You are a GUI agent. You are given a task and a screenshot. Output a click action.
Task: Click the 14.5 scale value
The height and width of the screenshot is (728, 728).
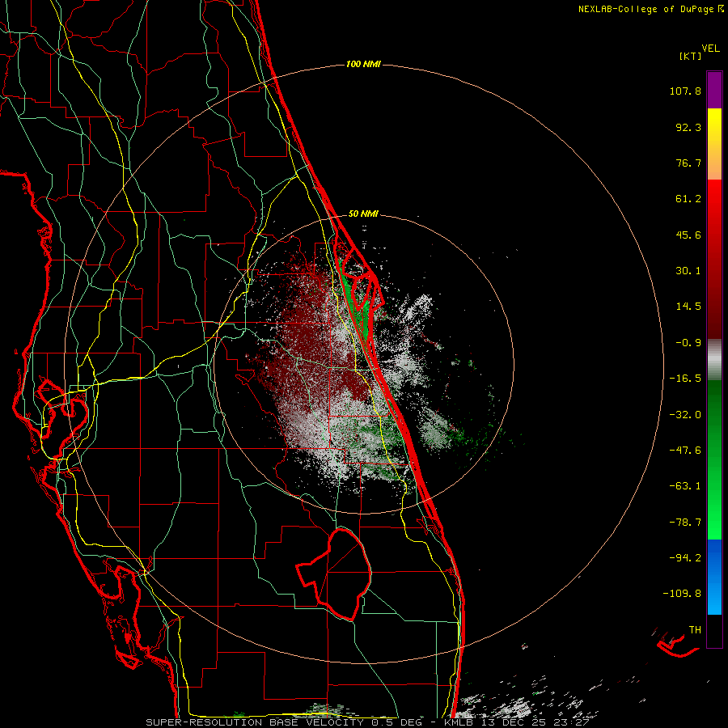click(688, 307)
